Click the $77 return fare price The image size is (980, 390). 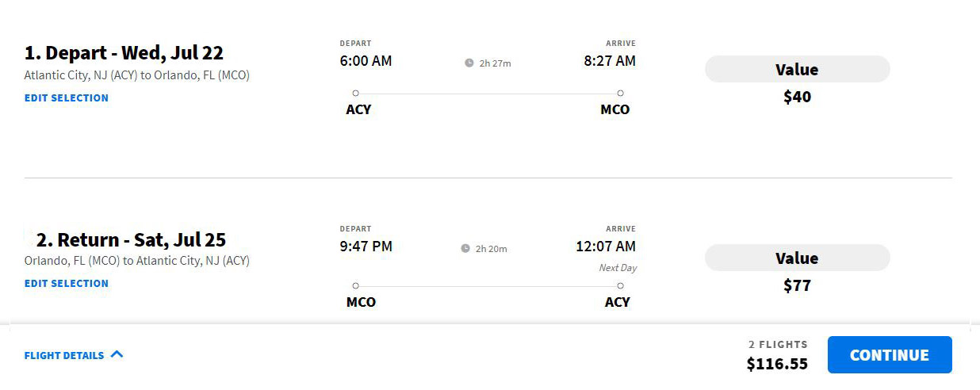click(797, 285)
